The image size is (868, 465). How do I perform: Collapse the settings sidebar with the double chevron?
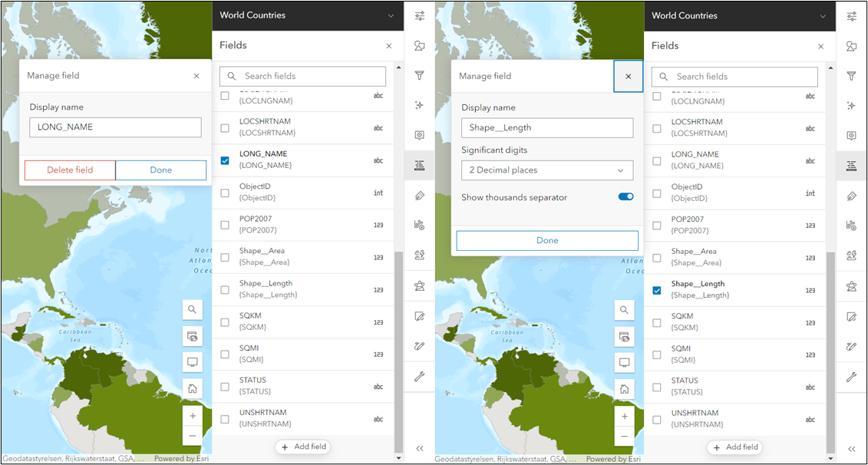(419, 448)
